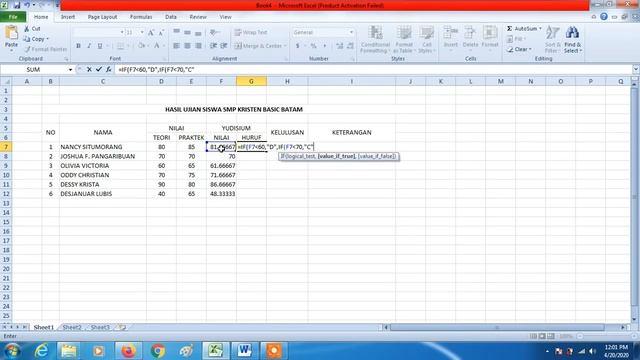
Task: Switch to the Review tab
Action: (x=198, y=17)
